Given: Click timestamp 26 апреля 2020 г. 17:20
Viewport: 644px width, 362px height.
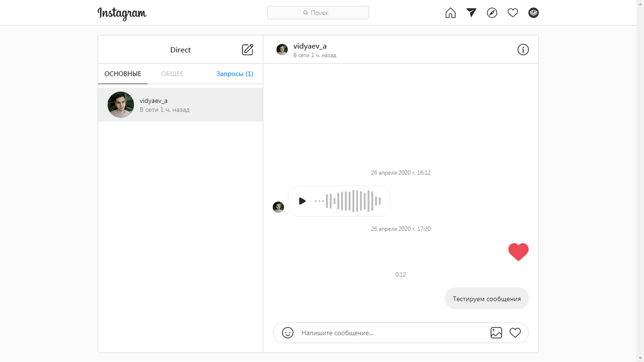Looking at the screenshot, I should pyautogui.click(x=401, y=229).
